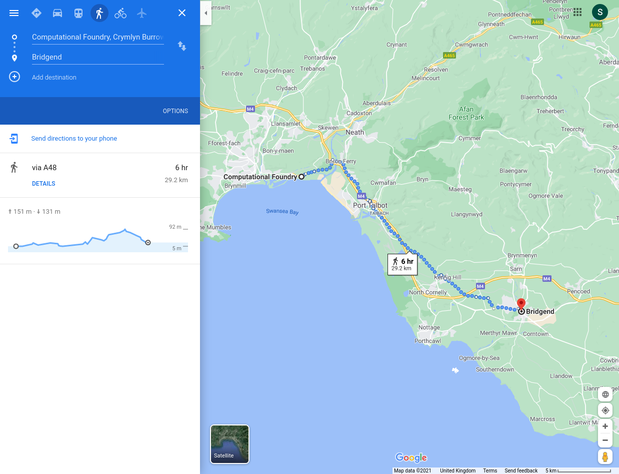Click the plus icon to add destination
Screen dimensions: 619x474
[x=15, y=77]
